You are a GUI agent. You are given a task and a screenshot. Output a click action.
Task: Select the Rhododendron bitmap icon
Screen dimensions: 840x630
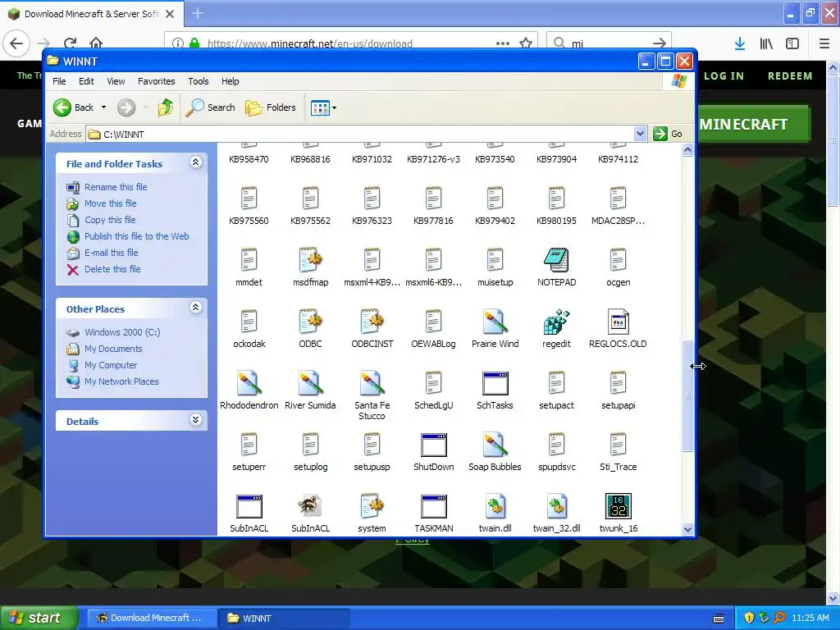pos(249,383)
